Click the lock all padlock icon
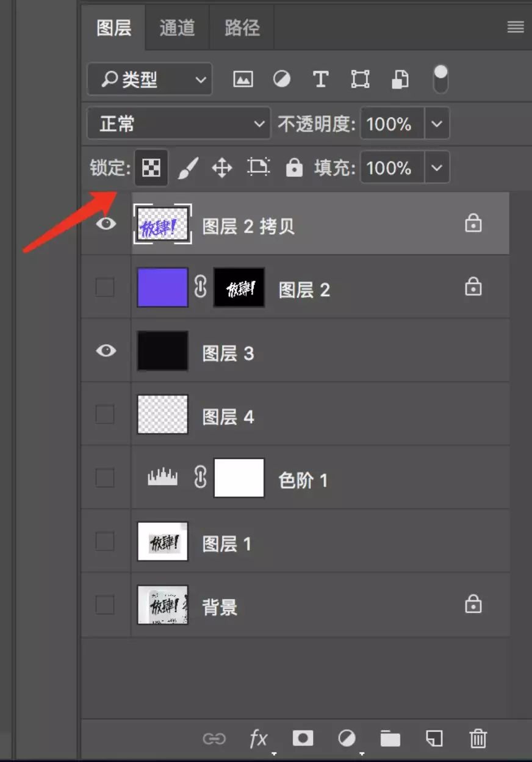The image size is (532, 762). [294, 167]
